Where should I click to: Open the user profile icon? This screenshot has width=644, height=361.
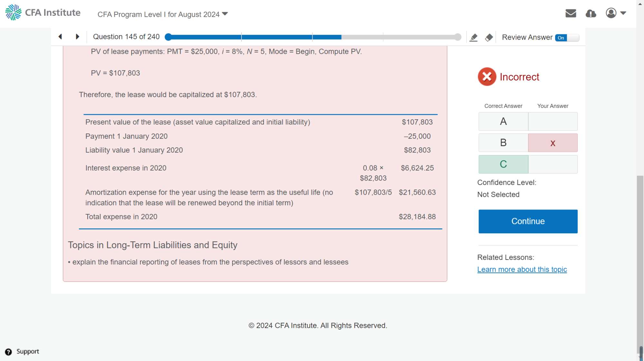coord(611,13)
